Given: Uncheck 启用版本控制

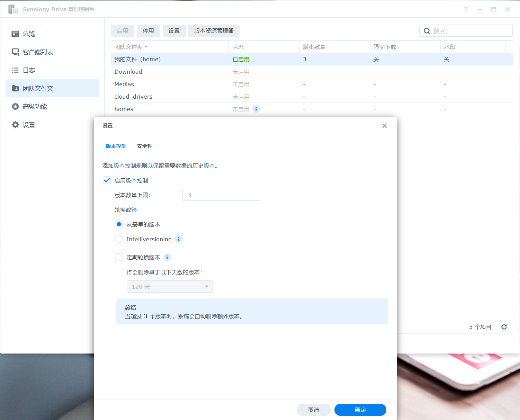Looking at the screenshot, I should click(x=107, y=180).
